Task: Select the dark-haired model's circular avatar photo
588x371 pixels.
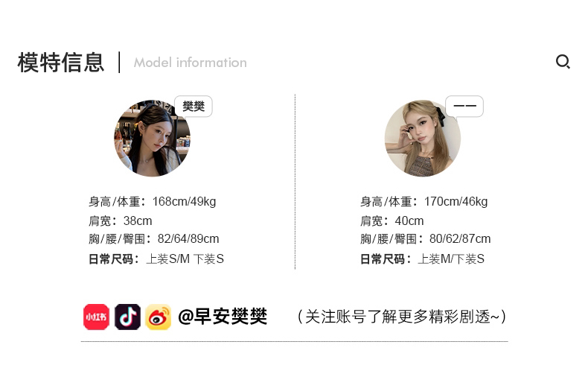Action: [x=152, y=138]
